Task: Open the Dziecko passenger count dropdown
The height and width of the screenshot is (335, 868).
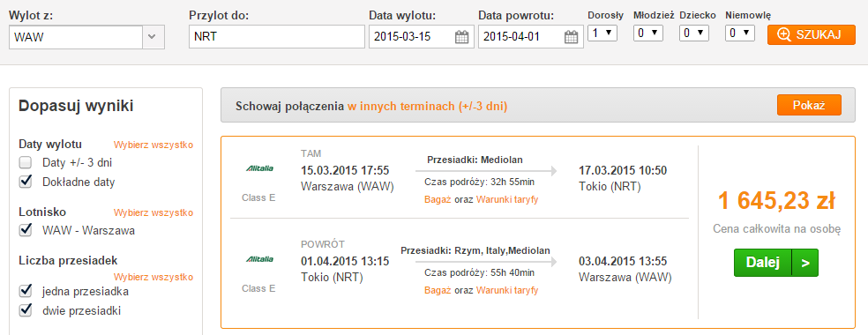Action: 694,33
